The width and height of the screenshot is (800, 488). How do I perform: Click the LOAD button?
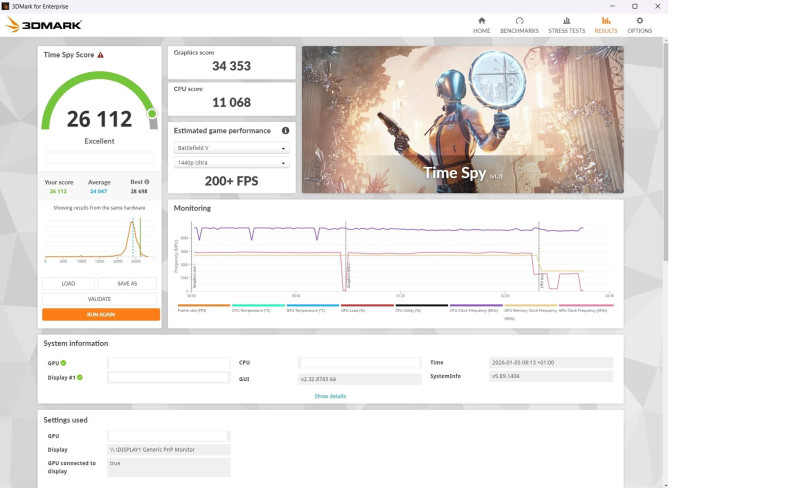68,283
